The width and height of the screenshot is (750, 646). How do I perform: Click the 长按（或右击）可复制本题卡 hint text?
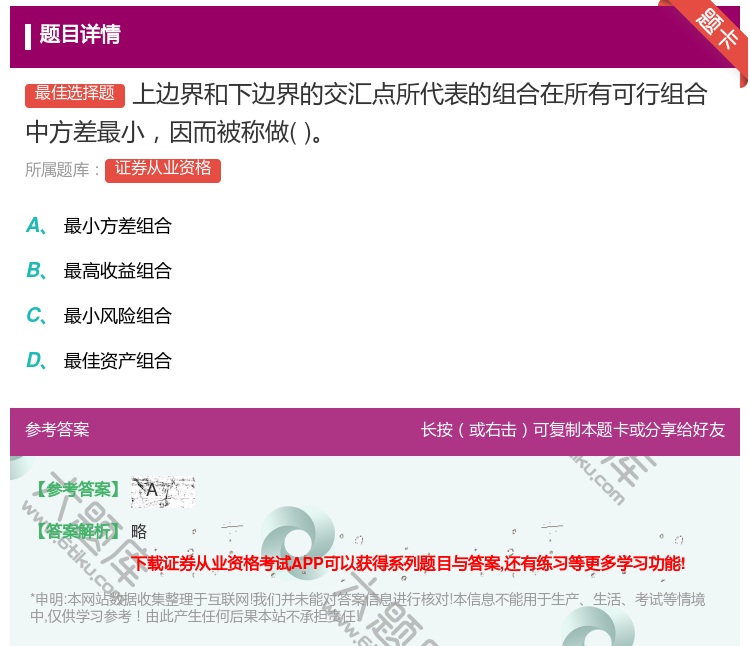point(573,430)
